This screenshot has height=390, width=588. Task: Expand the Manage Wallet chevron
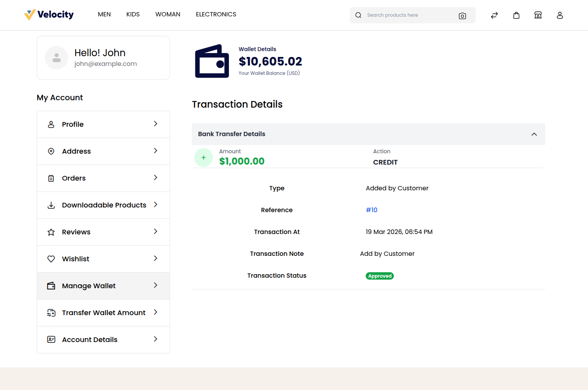(x=156, y=285)
